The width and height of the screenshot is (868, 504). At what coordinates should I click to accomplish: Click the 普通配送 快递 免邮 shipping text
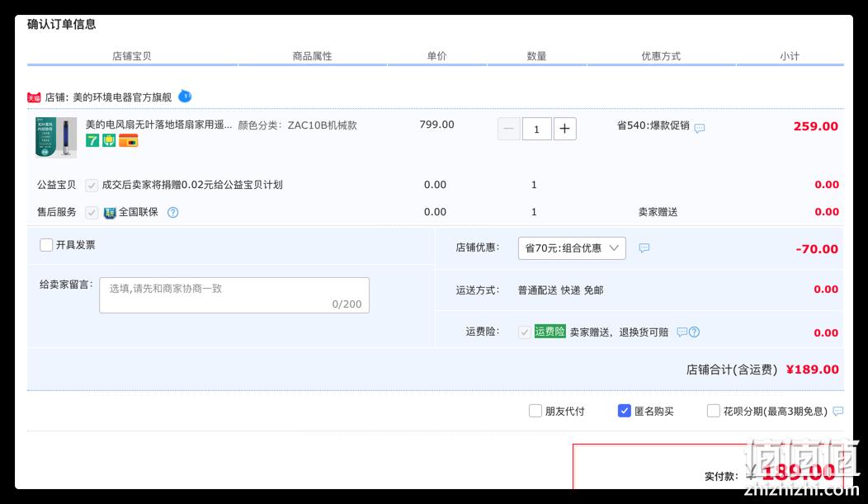(561, 290)
